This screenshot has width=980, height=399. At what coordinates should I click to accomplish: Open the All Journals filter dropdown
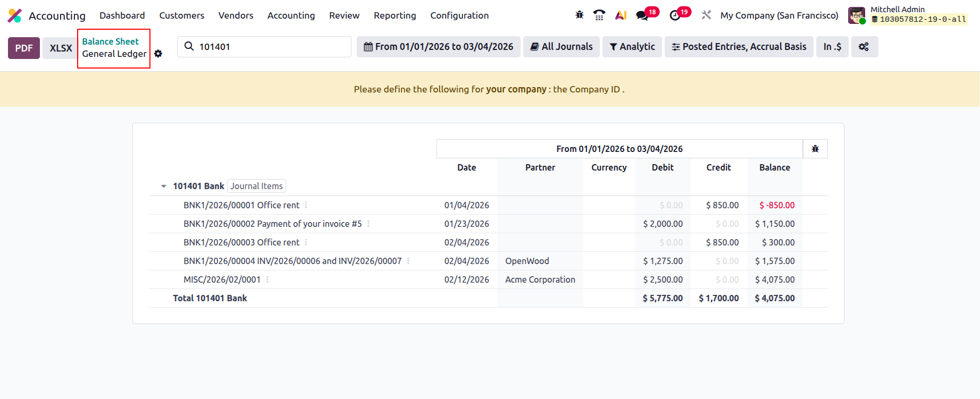tap(562, 47)
